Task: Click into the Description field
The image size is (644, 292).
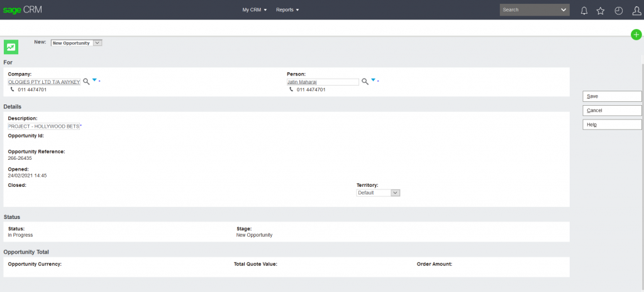Action: 43,126
